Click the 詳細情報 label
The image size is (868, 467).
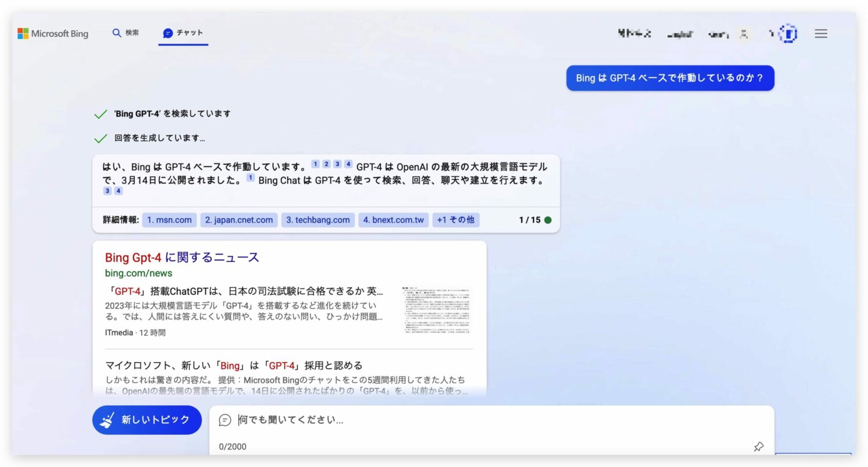[121, 220]
